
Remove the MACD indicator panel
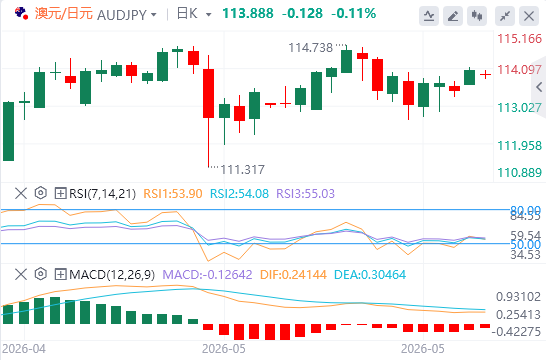click(x=21, y=274)
